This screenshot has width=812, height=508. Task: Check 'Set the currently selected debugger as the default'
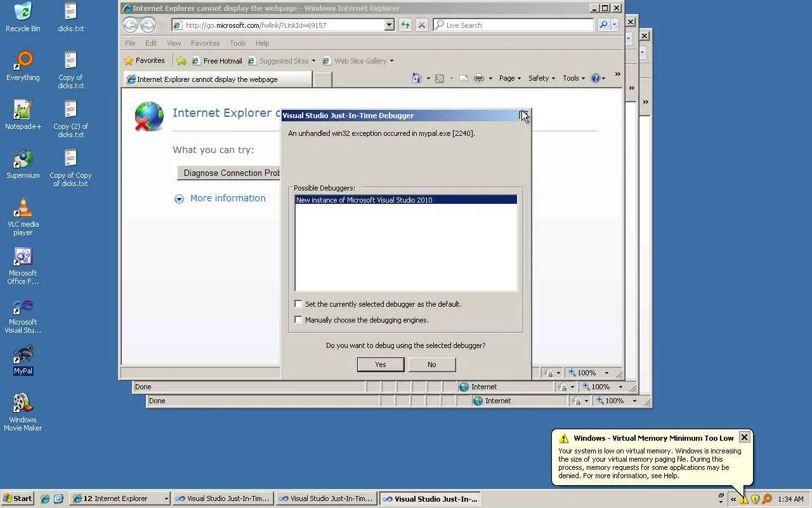pyautogui.click(x=298, y=304)
